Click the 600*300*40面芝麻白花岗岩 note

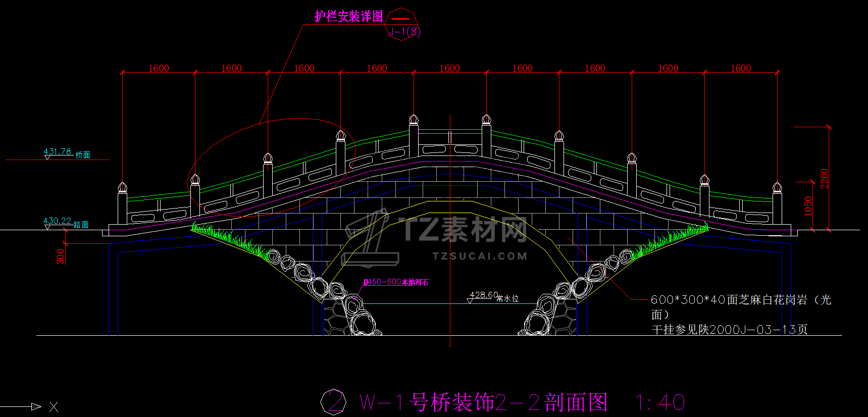point(741,307)
